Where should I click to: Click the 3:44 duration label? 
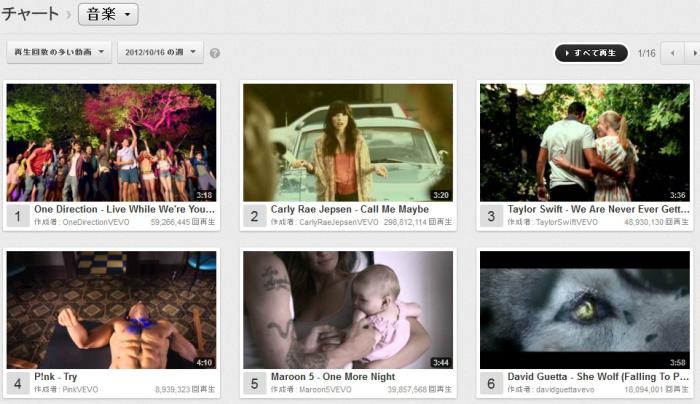point(441,362)
